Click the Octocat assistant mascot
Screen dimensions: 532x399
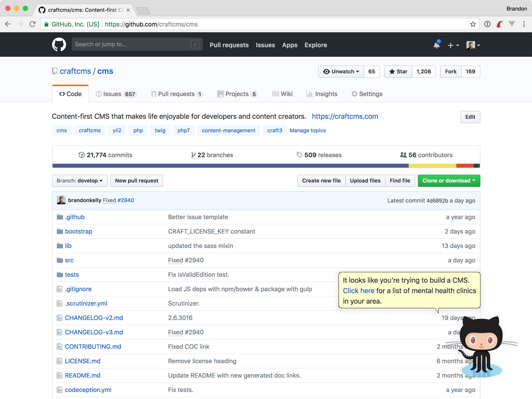click(482, 347)
